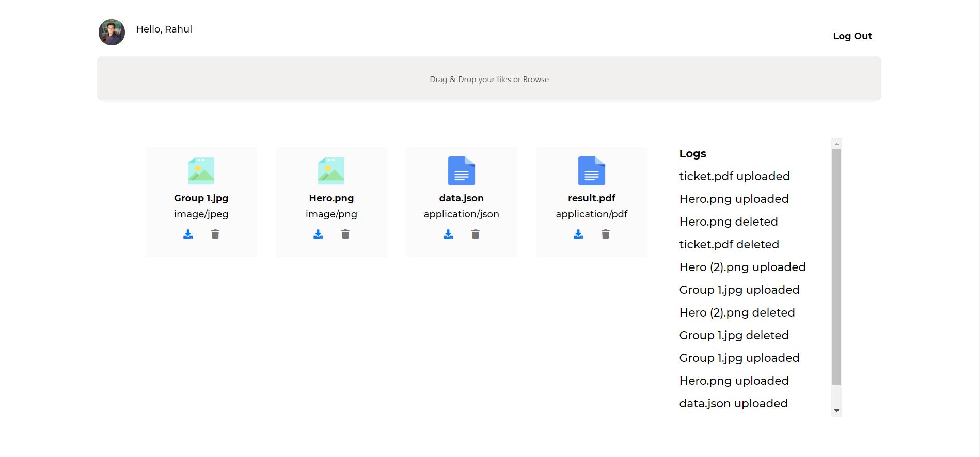Click the logs scrollbar down arrow
The width and height of the screenshot is (980, 457).
tap(836, 411)
